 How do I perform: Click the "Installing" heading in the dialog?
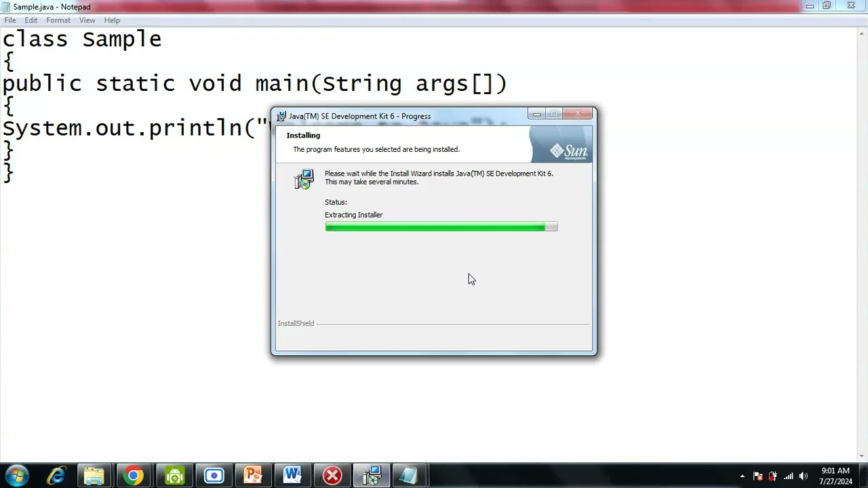coord(303,136)
